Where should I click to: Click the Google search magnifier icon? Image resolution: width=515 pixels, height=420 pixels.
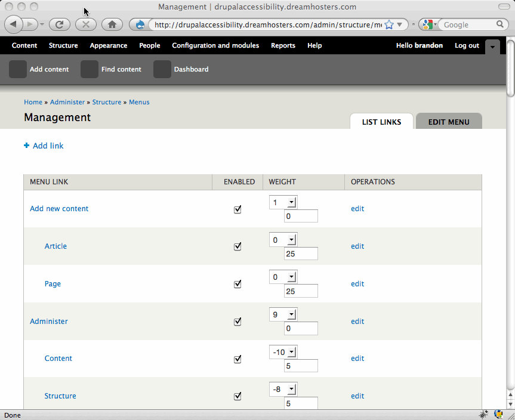[x=502, y=24]
